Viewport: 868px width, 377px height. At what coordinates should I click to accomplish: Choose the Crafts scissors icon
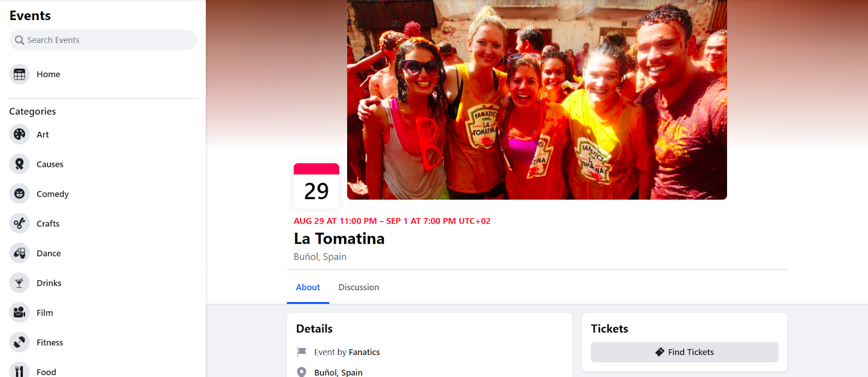click(20, 223)
